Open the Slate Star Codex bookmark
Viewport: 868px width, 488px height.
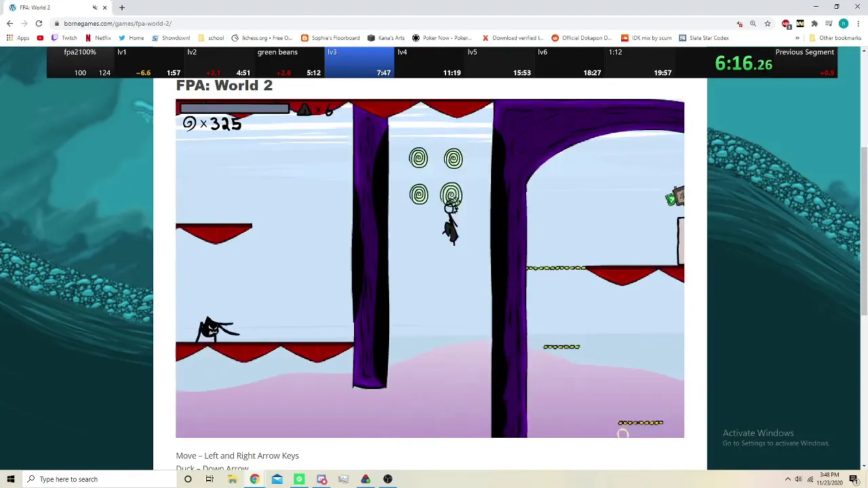click(704, 38)
